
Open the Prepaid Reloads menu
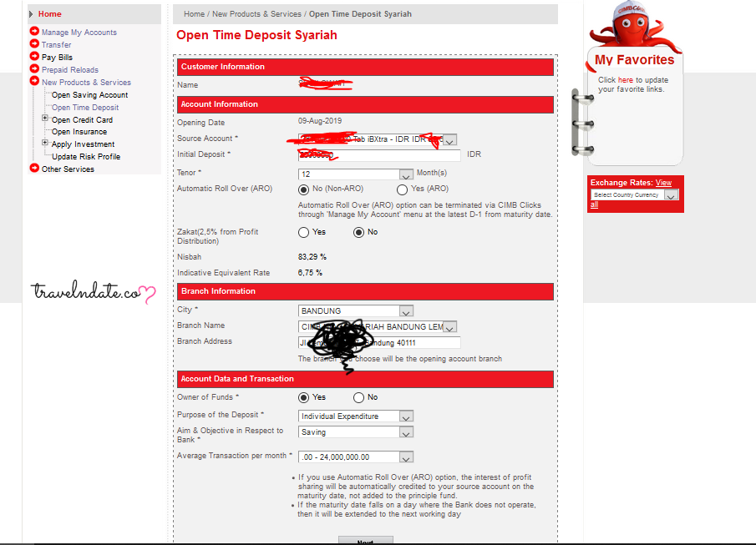(x=70, y=70)
